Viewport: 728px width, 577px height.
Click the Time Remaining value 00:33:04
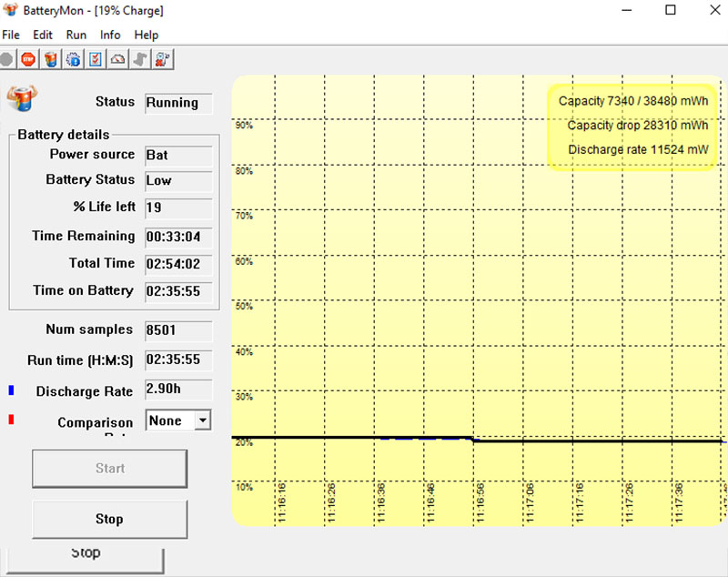[x=178, y=237]
